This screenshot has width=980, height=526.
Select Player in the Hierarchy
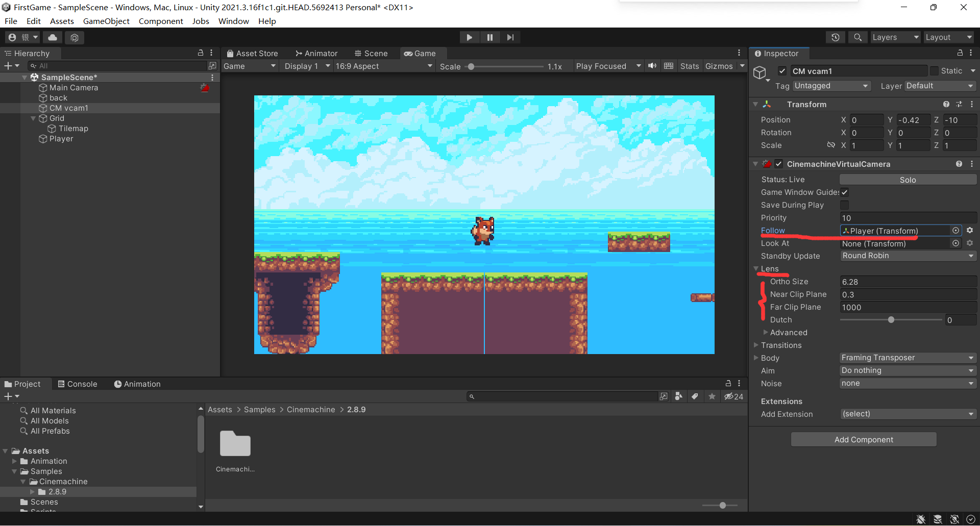tap(61, 139)
